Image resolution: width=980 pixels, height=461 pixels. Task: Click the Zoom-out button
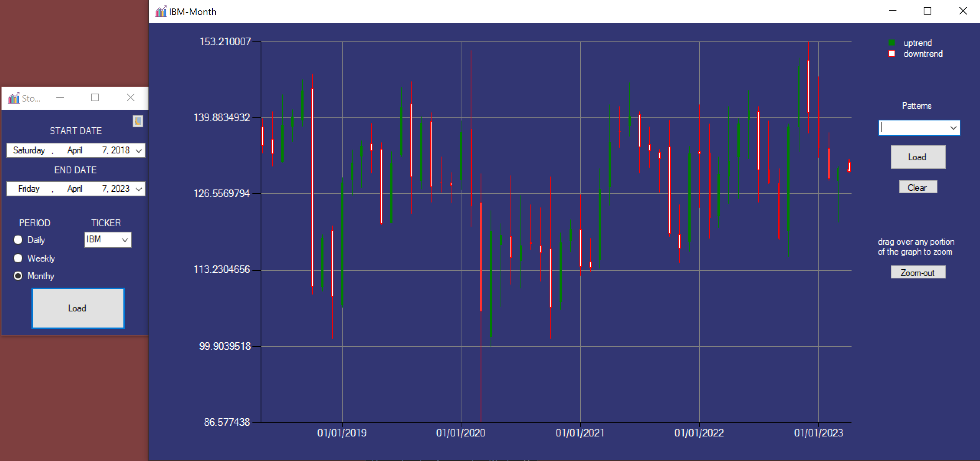(x=918, y=273)
